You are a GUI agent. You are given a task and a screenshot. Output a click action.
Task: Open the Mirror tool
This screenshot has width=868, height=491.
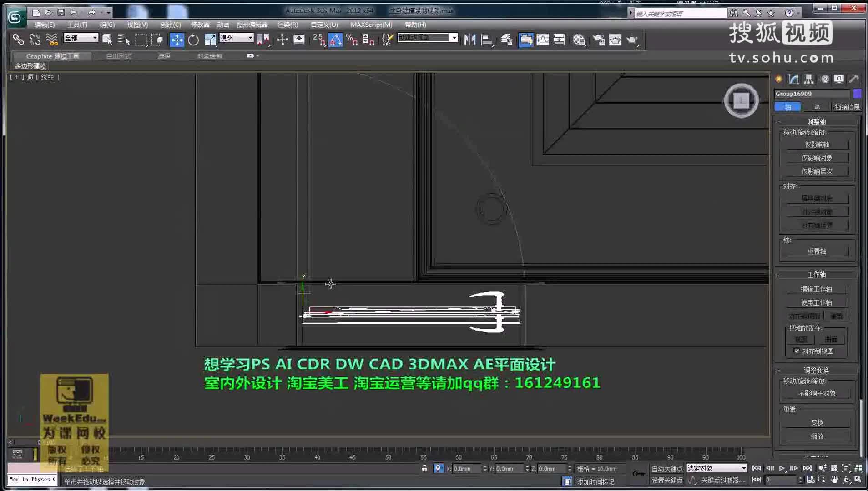(469, 40)
